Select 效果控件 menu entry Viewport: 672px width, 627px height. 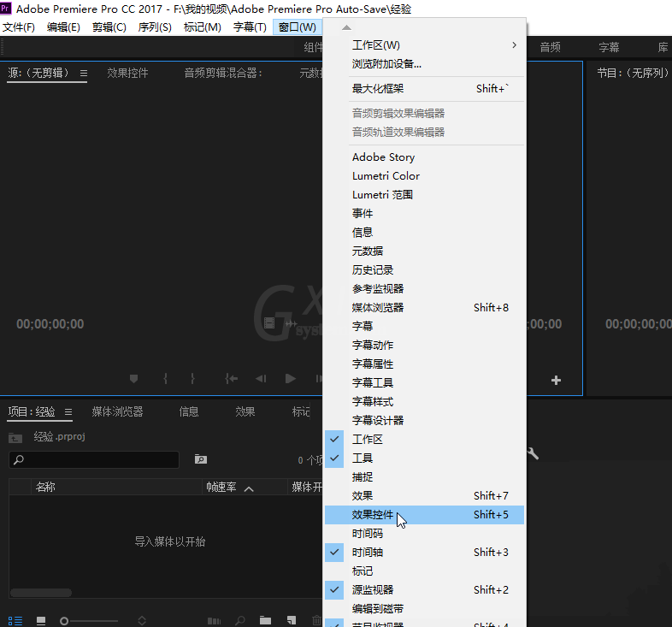click(x=424, y=515)
